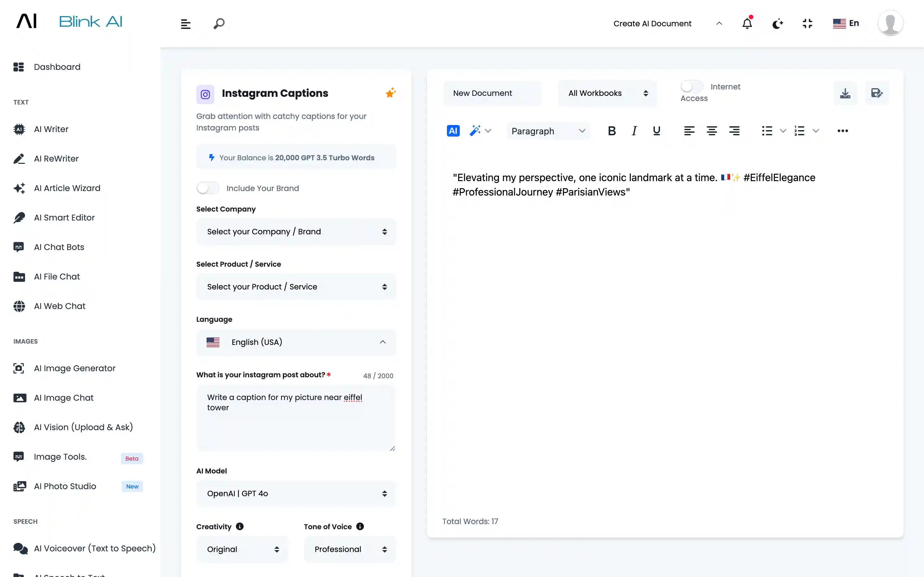Go to AI Image Generator
Screen dimensions: 924x577
tap(74, 368)
